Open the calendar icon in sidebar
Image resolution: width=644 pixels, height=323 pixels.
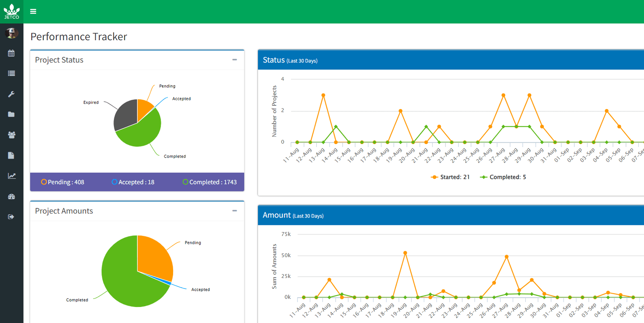coord(11,53)
